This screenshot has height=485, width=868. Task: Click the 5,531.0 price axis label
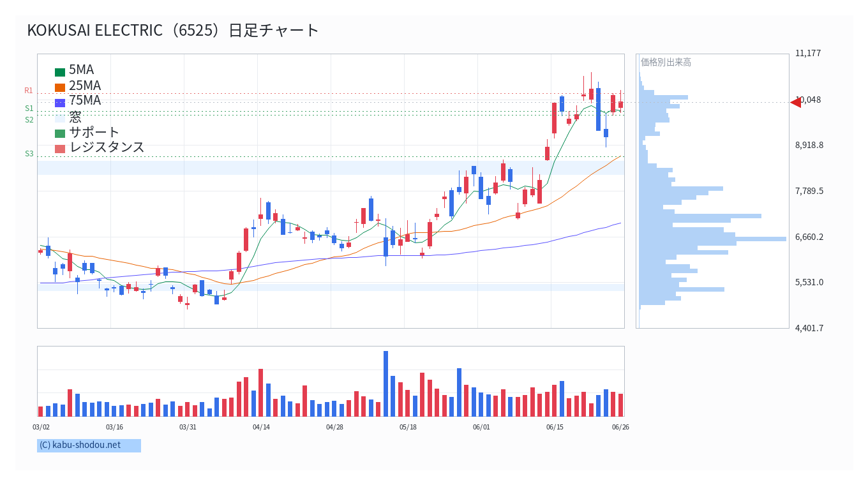point(809,282)
